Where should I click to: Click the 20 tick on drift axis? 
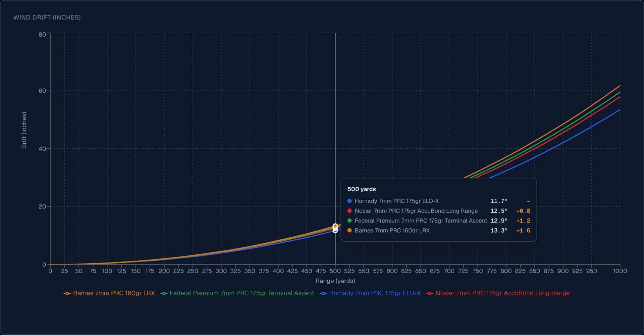point(42,206)
